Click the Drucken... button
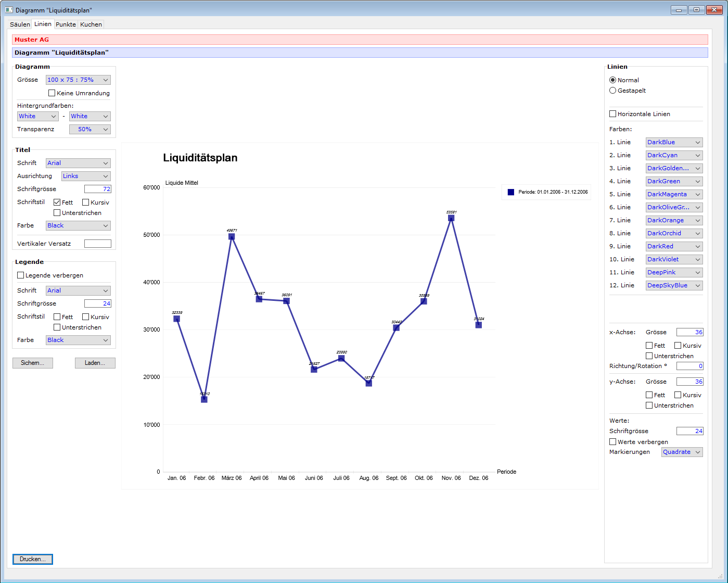This screenshot has height=583, width=728. 33,559
